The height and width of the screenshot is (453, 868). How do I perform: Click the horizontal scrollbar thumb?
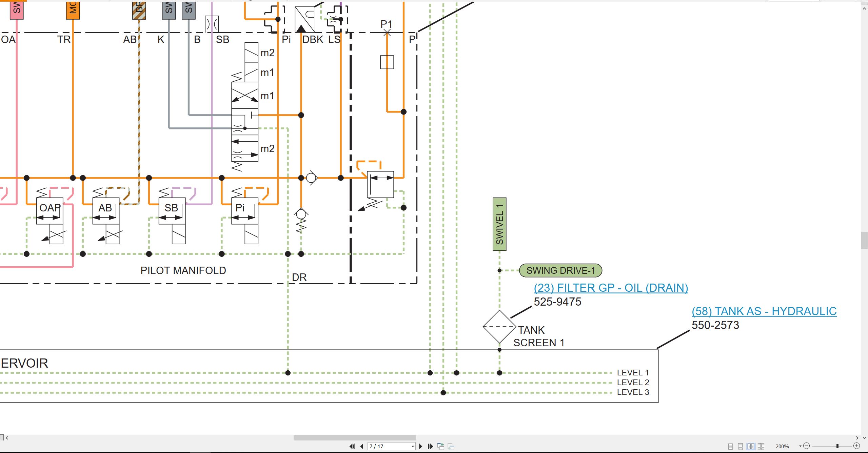354,437
